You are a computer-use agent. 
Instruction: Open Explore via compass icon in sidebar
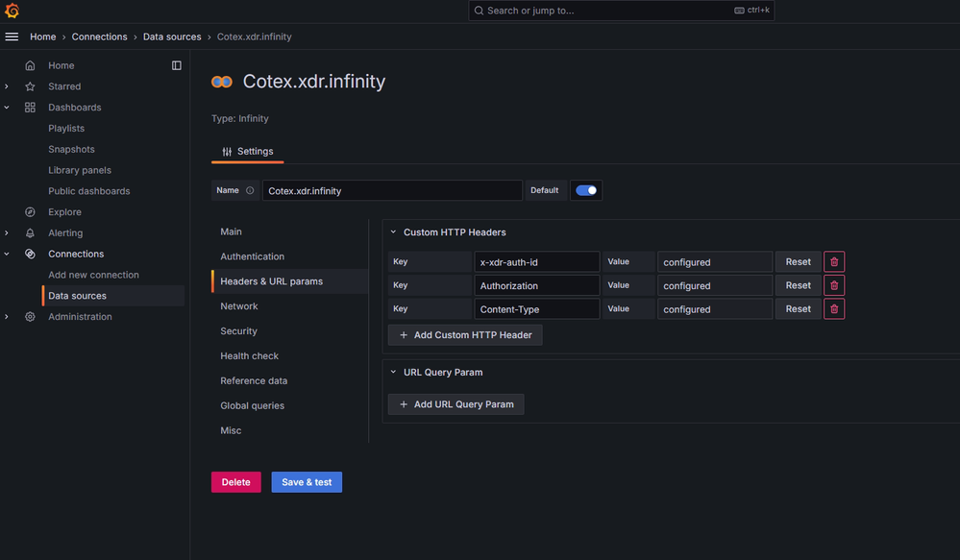30,212
